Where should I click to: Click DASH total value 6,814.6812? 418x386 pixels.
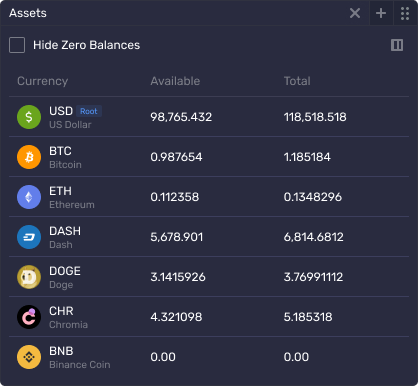tap(313, 237)
